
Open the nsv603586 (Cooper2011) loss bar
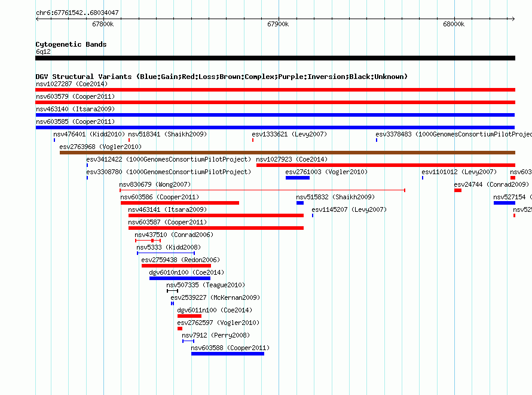tap(180, 203)
